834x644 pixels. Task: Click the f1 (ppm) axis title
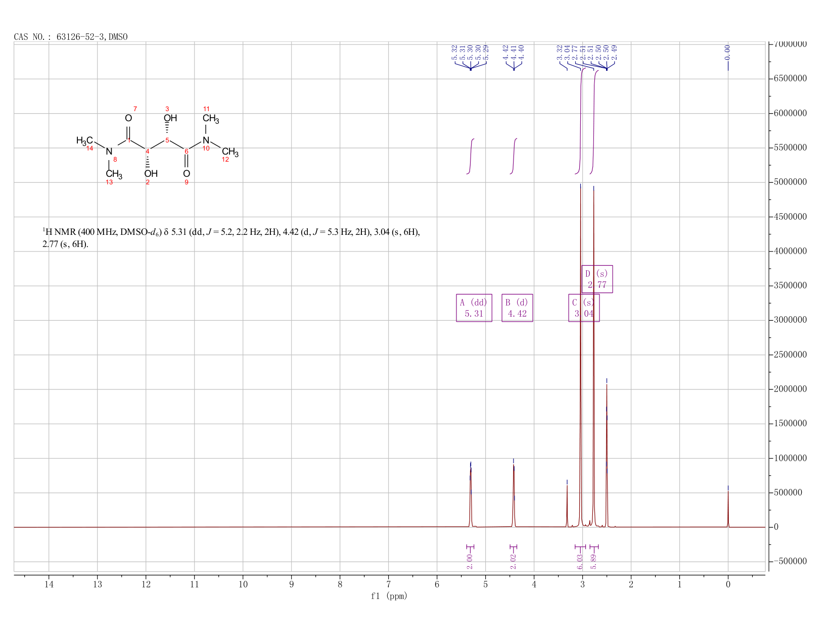click(389, 596)
